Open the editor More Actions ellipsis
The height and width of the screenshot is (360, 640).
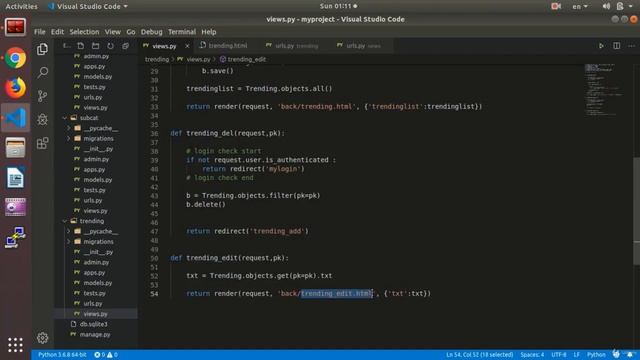point(631,46)
